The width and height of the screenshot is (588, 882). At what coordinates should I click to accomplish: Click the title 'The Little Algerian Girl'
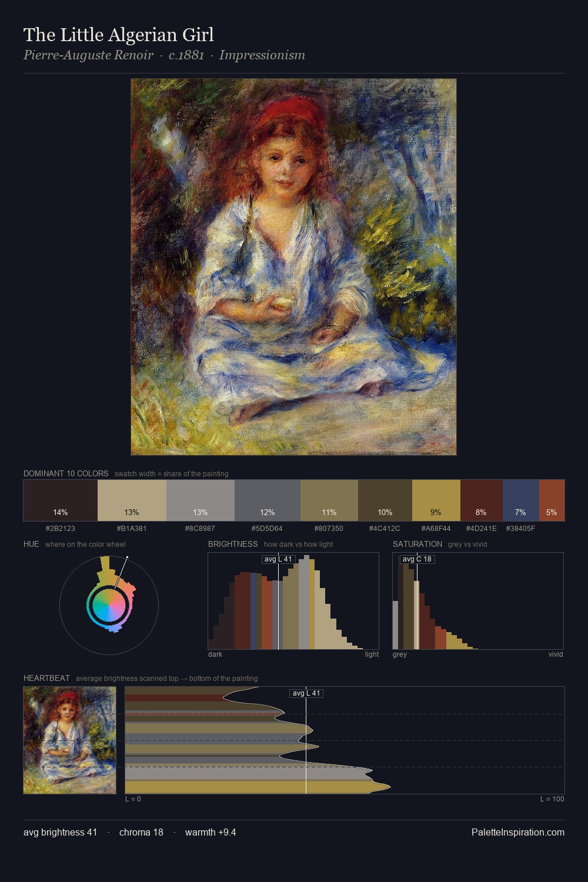tap(119, 35)
